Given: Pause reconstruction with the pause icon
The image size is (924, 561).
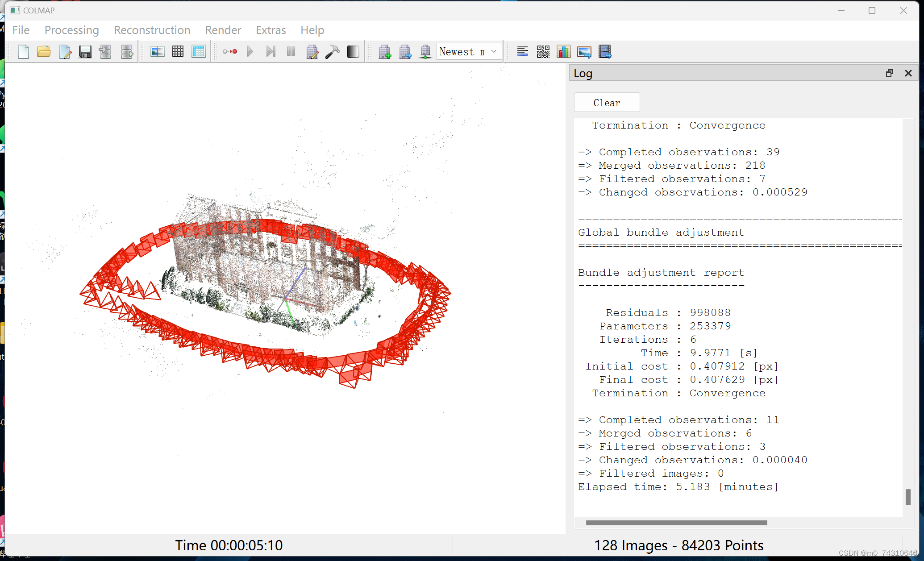Looking at the screenshot, I should click(x=291, y=52).
